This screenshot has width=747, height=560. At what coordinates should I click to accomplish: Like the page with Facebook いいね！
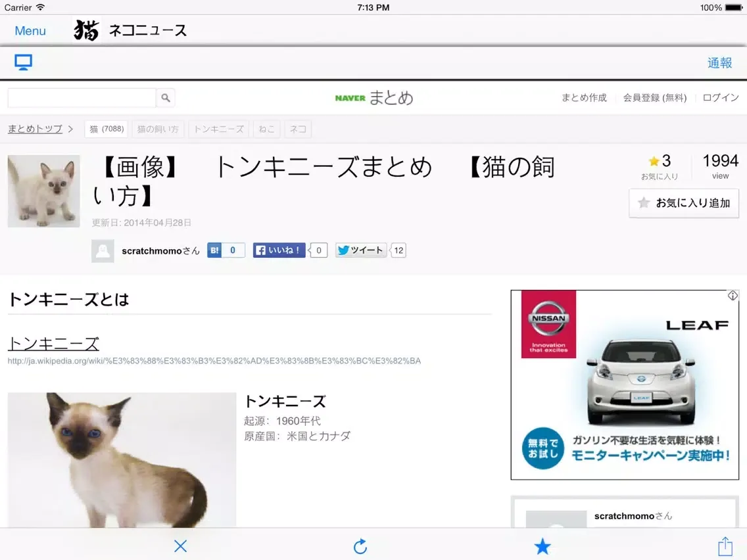tap(279, 250)
